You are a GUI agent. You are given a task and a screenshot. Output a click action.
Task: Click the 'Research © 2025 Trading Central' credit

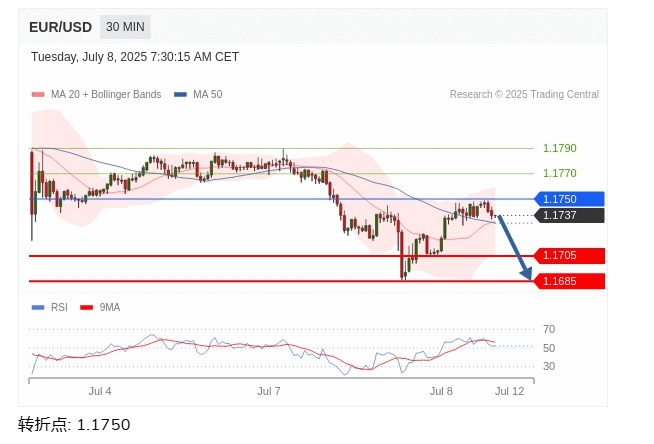(x=524, y=94)
